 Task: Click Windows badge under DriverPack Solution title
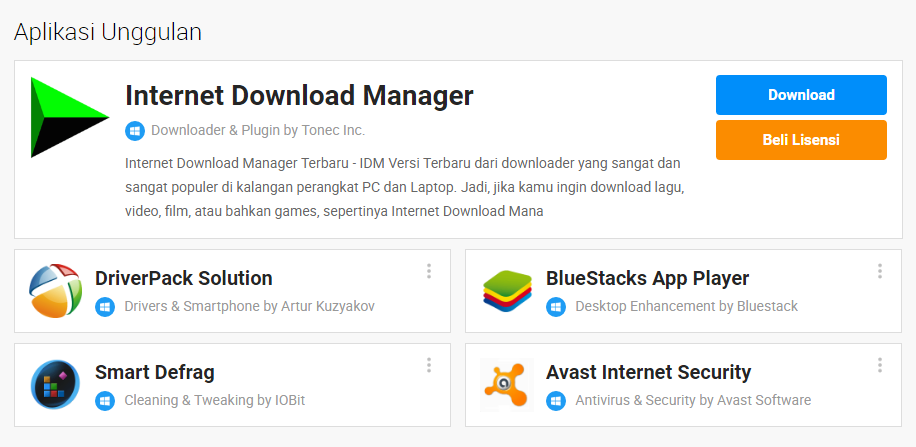click(105, 306)
